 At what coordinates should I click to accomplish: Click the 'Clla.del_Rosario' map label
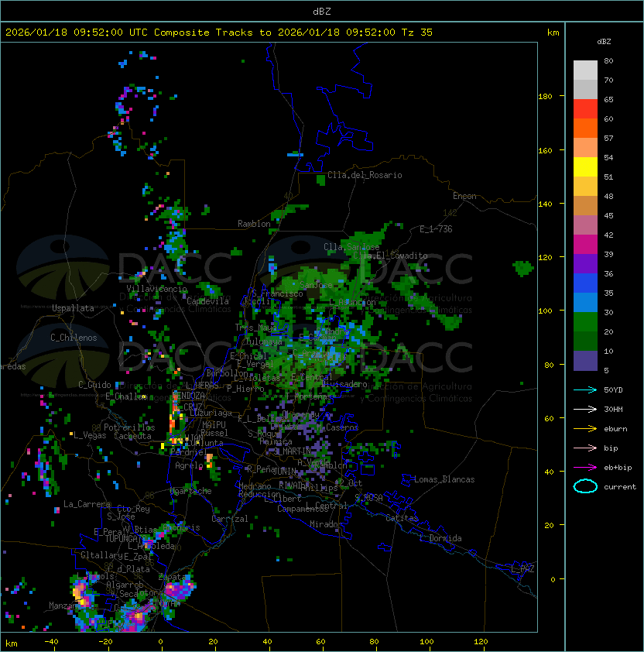click(365, 175)
